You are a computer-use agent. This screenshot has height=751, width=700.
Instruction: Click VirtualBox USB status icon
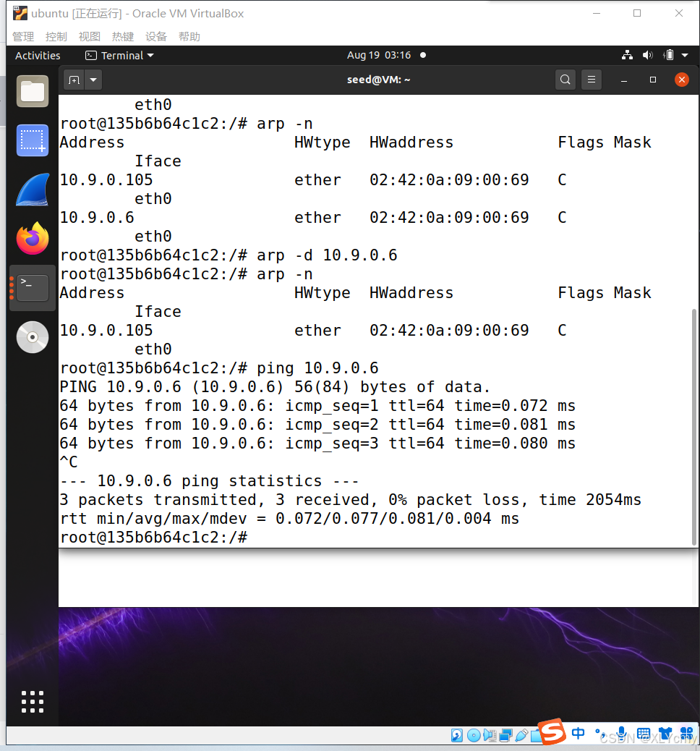pos(521,735)
